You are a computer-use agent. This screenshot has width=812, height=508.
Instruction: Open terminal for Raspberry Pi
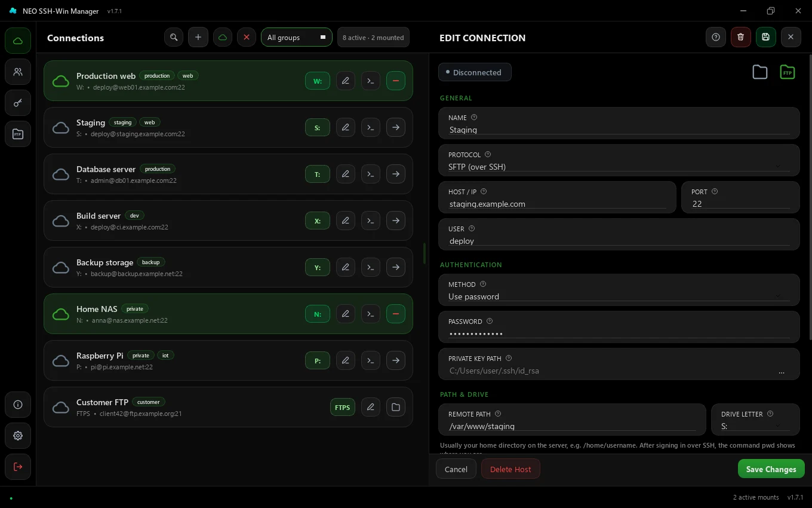tap(371, 360)
